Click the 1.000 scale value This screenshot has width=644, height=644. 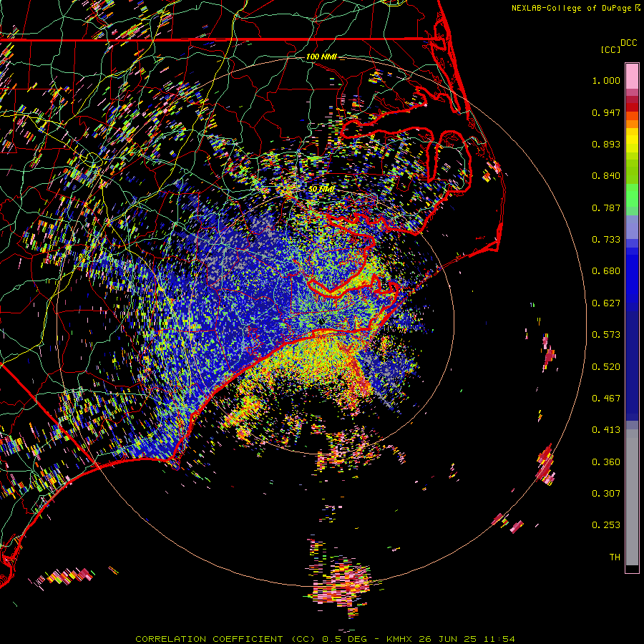[x=606, y=80]
